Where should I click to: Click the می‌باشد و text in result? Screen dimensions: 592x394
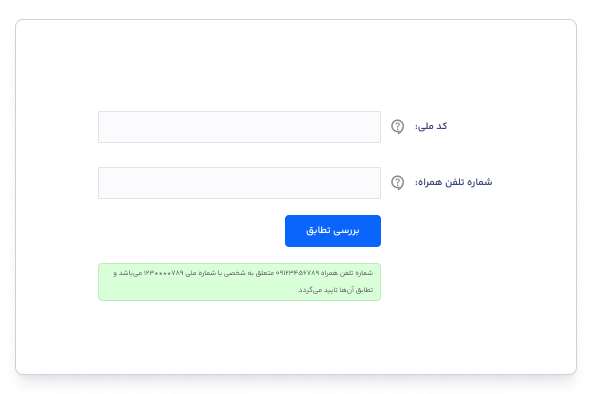(128, 273)
